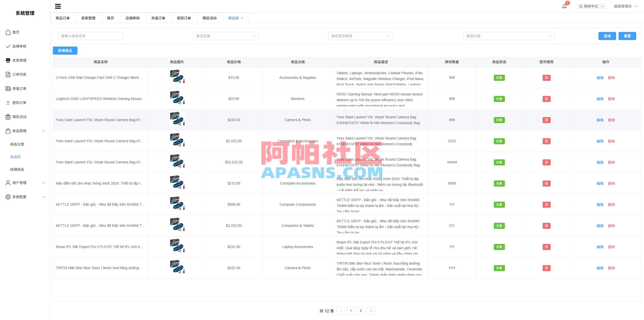Screen dimensions: 644x320
Task: Click the 卖家管理 sidebar icon
Action: pyautogui.click(x=8, y=60)
